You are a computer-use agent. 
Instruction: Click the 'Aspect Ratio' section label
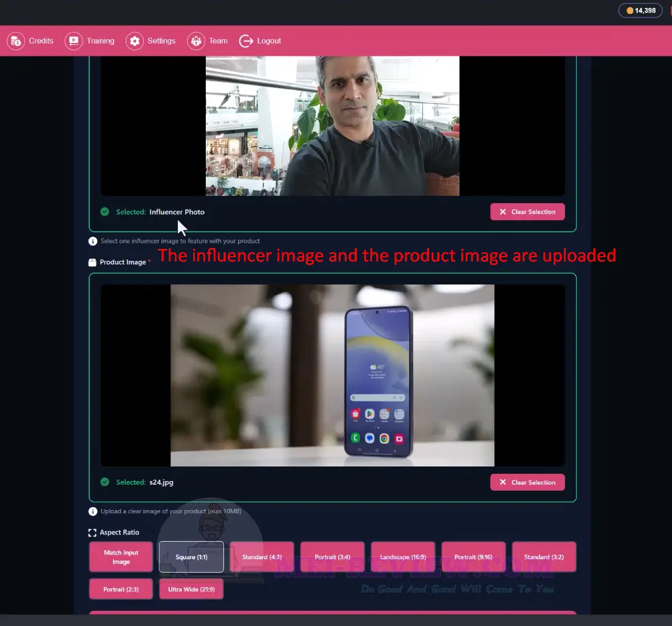pyautogui.click(x=120, y=533)
